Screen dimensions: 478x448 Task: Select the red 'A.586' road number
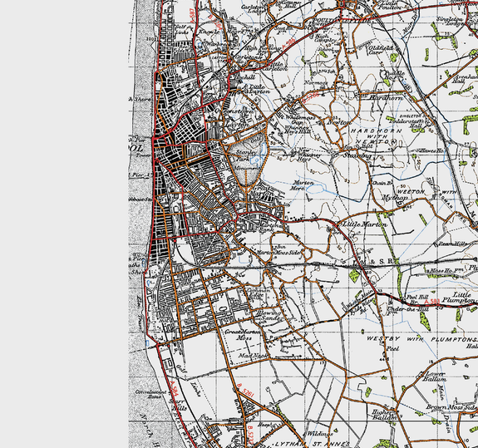point(289,44)
